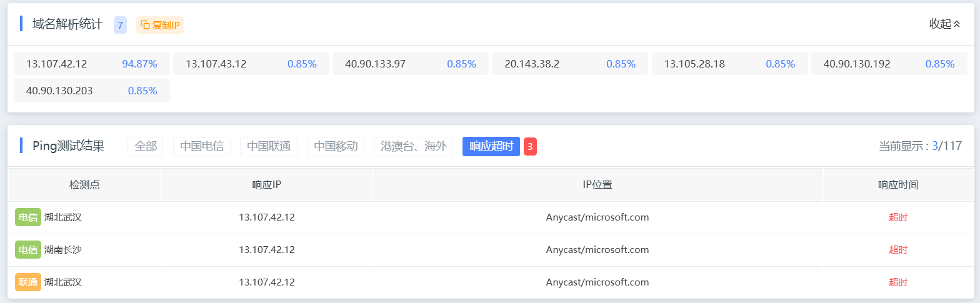Click the 电信 tag for 湖南长沙
Viewport: 980px width, 303px height.
tap(27, 250)
